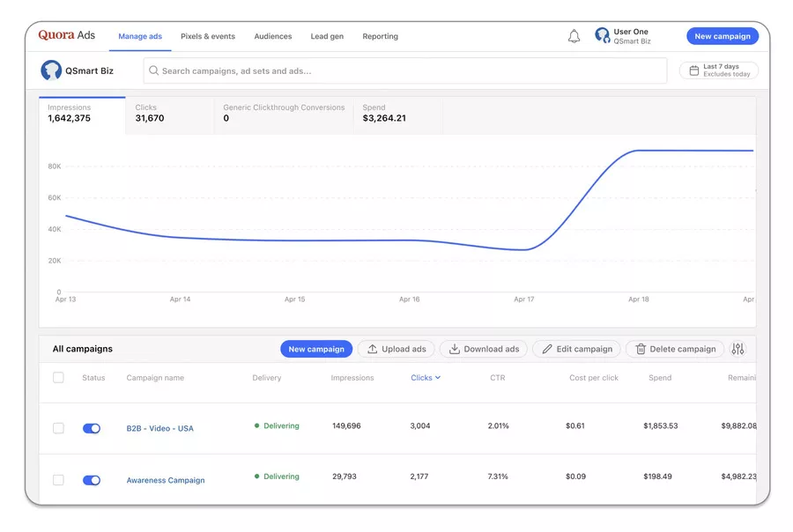Open the Awareness Campaign link
The height and width of the screenshot is (532, 793).
166,480
